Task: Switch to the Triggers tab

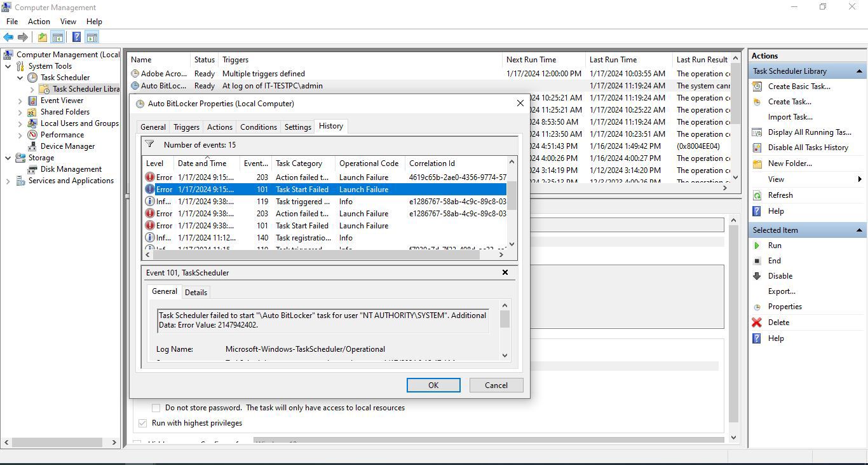Action: coord(186,127)
